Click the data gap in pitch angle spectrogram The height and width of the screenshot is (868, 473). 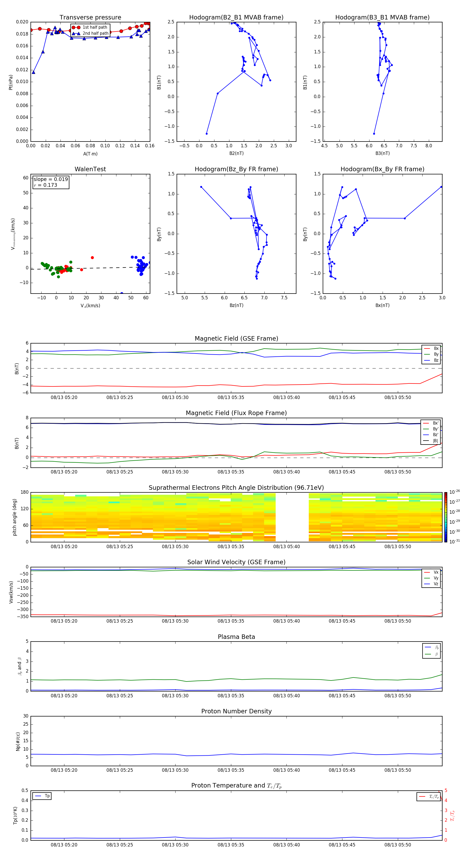coord(292,517)
